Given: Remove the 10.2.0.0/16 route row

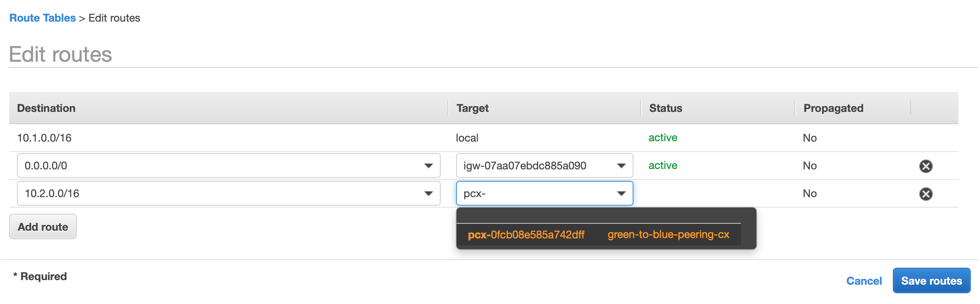Looking at the screenshot, I should (x=926, y=194).
